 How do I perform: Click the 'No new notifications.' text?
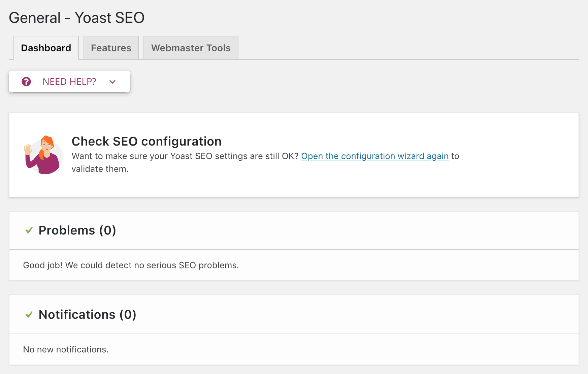tap(66, 349)
